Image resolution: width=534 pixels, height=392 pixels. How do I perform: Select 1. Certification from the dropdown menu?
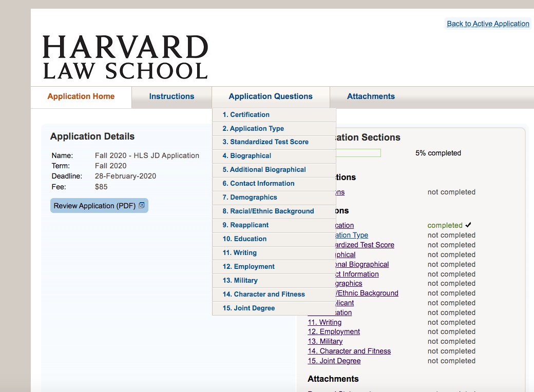[x=274, y=114]
